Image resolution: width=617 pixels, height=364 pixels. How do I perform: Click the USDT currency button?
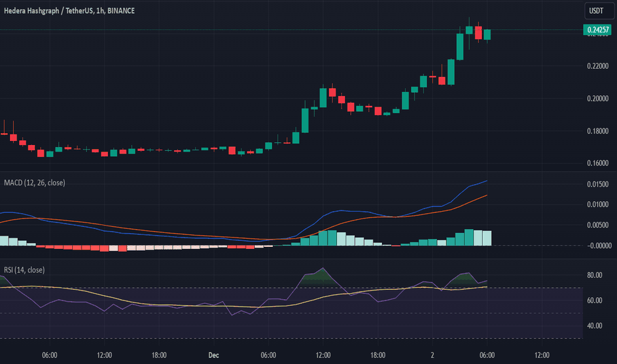[599, 11]
